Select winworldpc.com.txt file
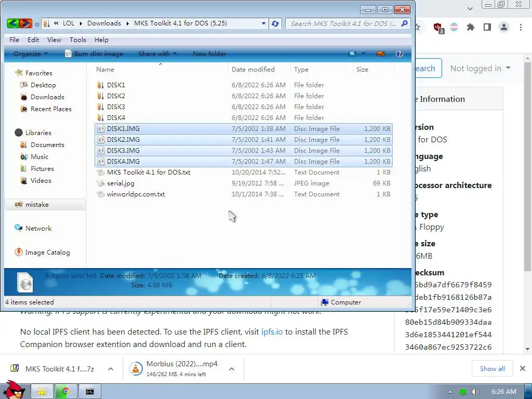 tap(136, 194)
